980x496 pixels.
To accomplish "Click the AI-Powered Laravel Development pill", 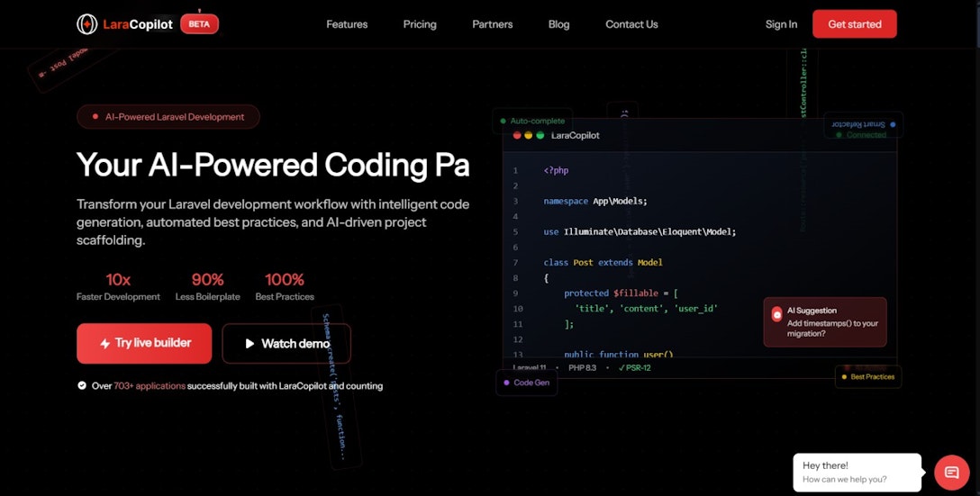I will [168, 116].
